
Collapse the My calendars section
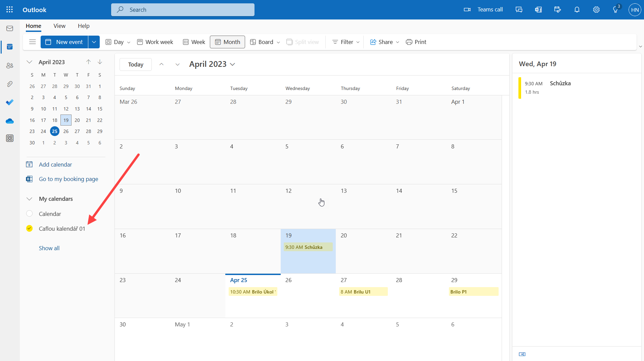[x=30, y=199]
